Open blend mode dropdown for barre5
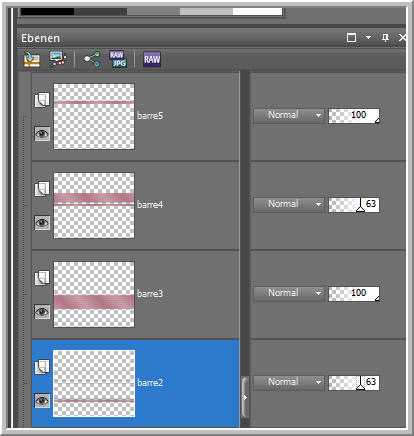This screenshot has width=414, height=436. 289,116
